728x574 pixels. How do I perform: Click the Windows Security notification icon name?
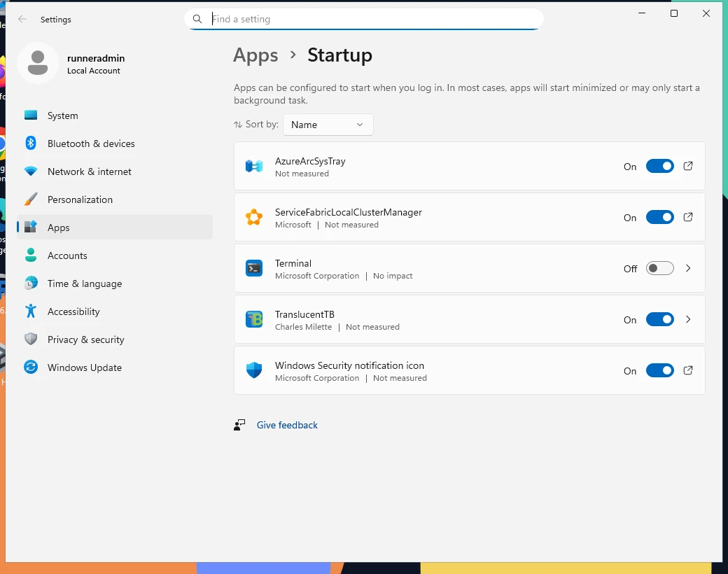(x=349, y=365)
